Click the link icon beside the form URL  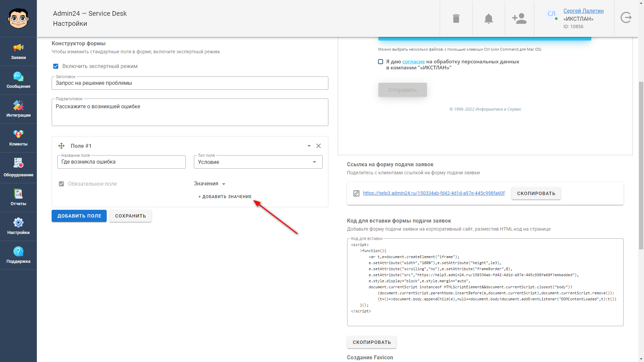tap(356, 193)
